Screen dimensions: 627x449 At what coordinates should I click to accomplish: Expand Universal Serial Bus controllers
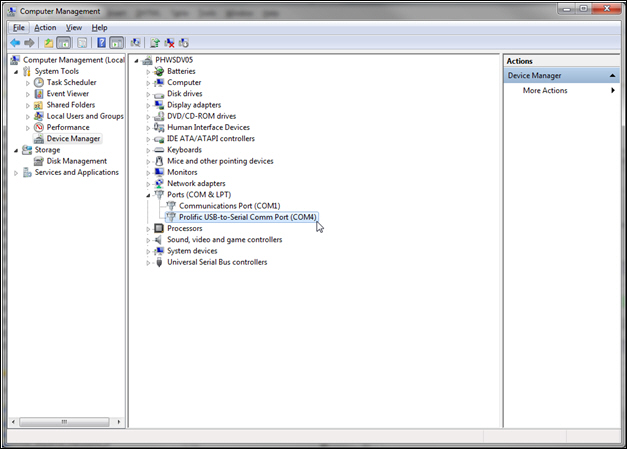[148, 262]
